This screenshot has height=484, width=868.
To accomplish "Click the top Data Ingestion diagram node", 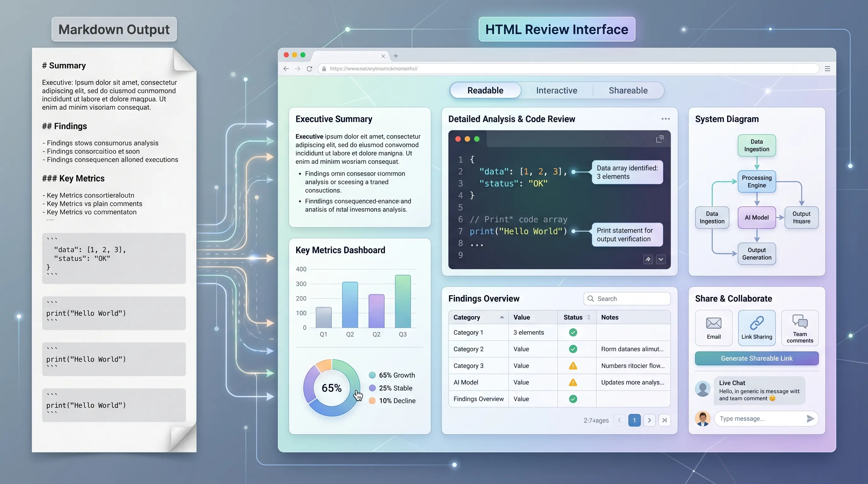I will [x=756, y=145].
